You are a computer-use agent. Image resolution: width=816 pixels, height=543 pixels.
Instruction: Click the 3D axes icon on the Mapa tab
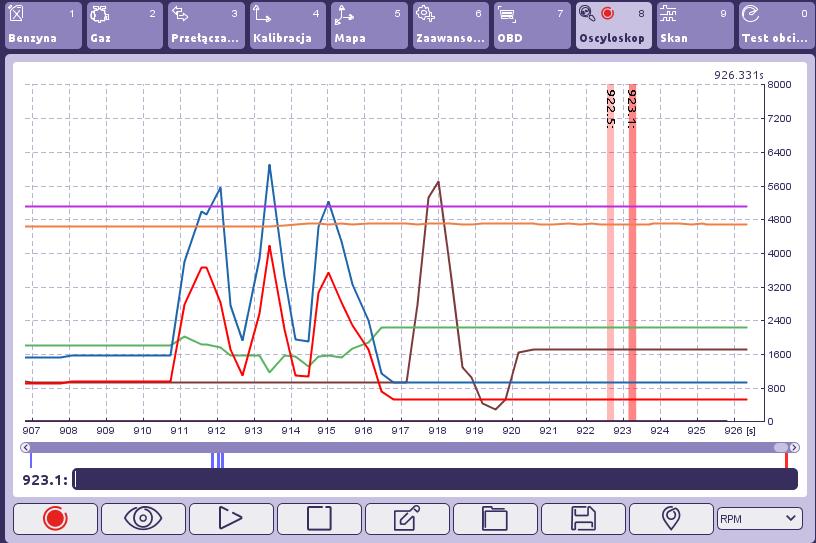coord(343,15)
